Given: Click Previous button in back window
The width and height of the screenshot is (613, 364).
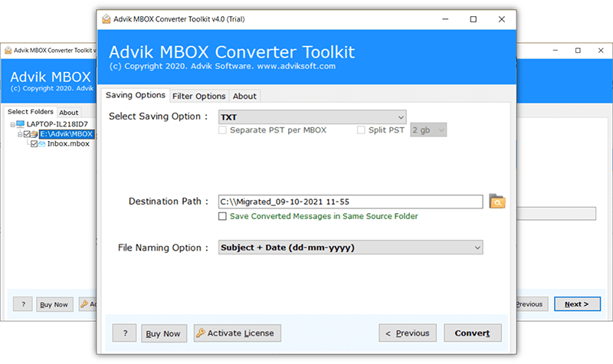Looking at the screenshot, I should pos(532,304).
